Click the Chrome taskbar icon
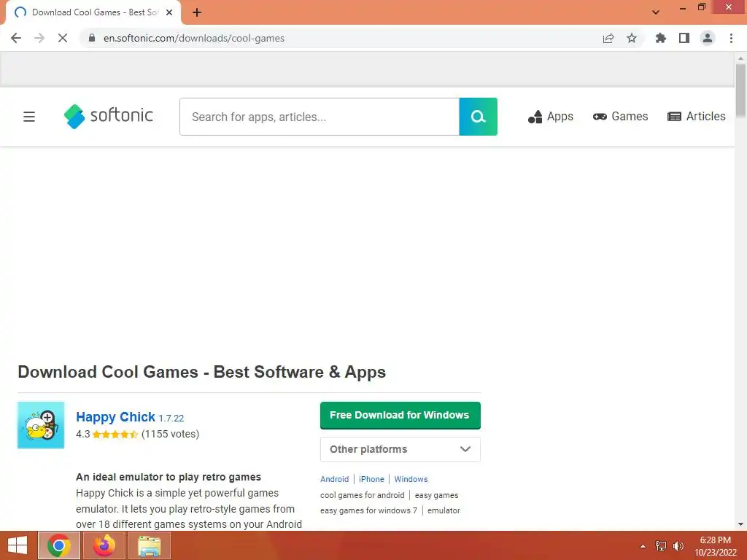This screenshot has height=560, width=747. click(59, 545)
